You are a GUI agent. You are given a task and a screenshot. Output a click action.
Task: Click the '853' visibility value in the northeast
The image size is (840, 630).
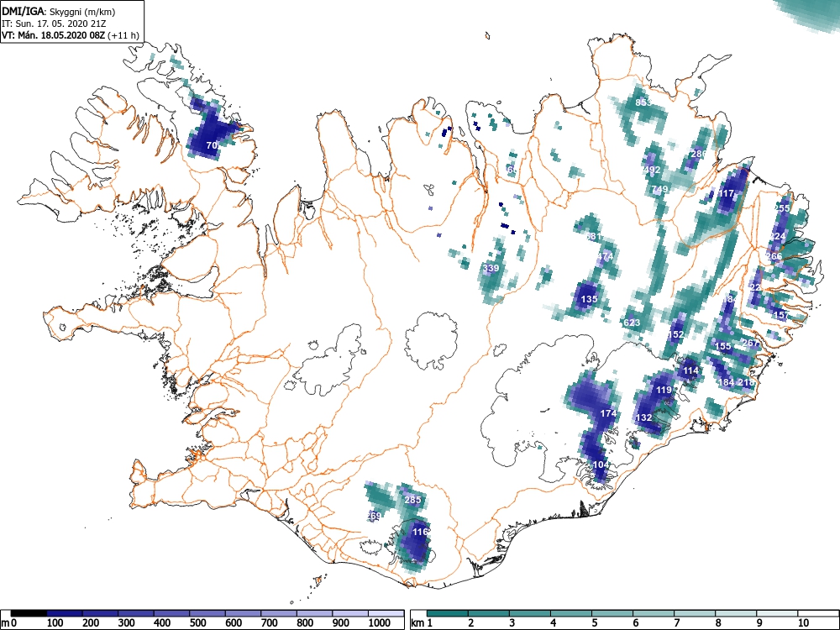tap(643, 102)
